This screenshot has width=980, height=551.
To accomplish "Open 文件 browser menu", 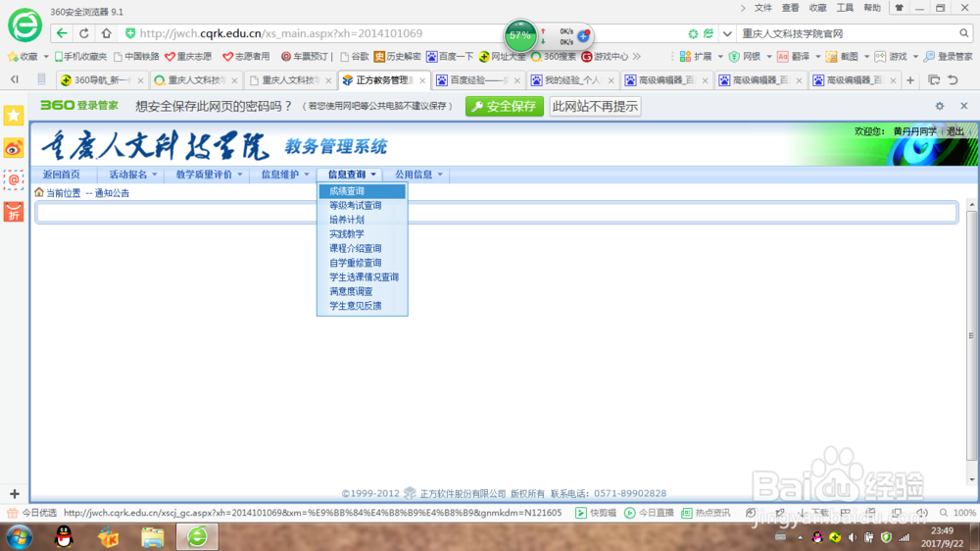I will pos(763,8).
